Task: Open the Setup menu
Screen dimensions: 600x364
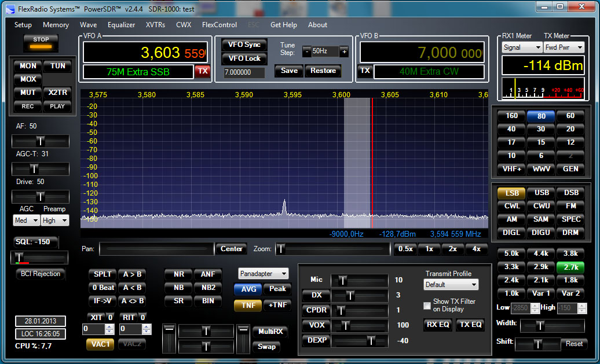Action: pyautogui.click(x=23, y=25)
